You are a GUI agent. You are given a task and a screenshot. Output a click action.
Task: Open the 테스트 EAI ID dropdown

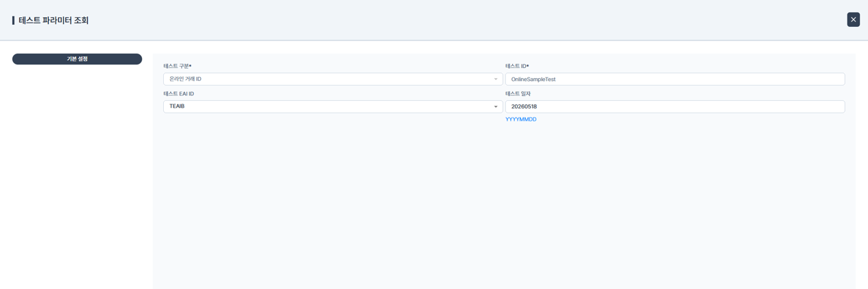tap(333, 106)
